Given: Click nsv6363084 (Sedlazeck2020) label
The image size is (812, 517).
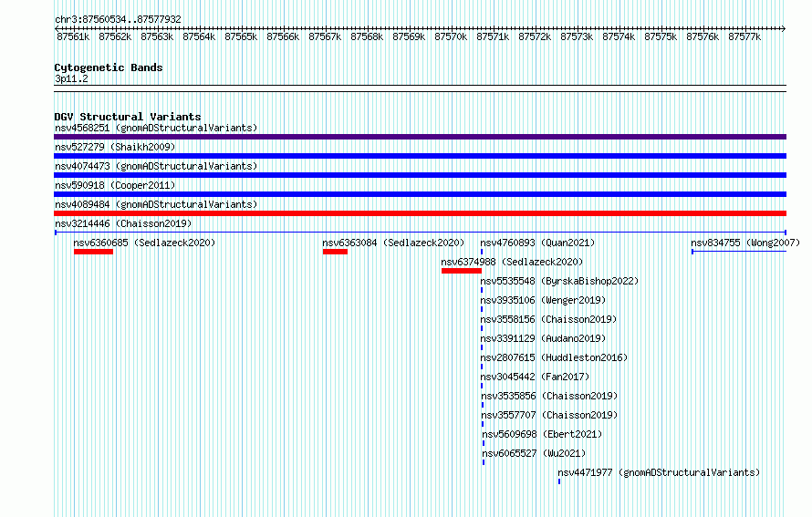Looking at the screenshot, I should pos(393,243).
